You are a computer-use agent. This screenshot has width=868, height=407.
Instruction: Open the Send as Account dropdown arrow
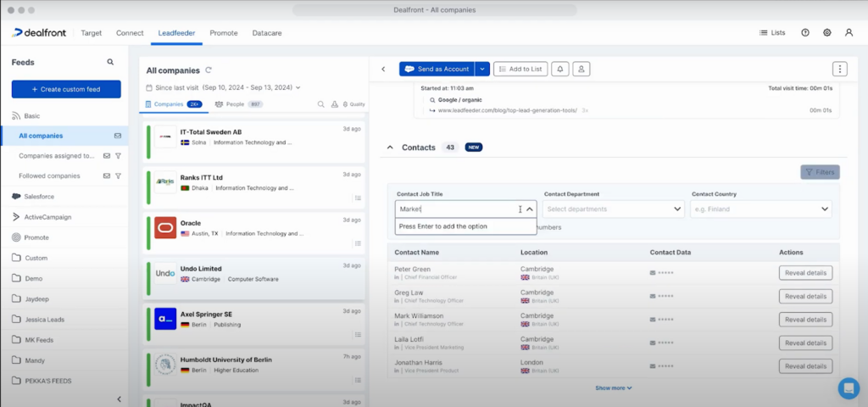(482, 70)
